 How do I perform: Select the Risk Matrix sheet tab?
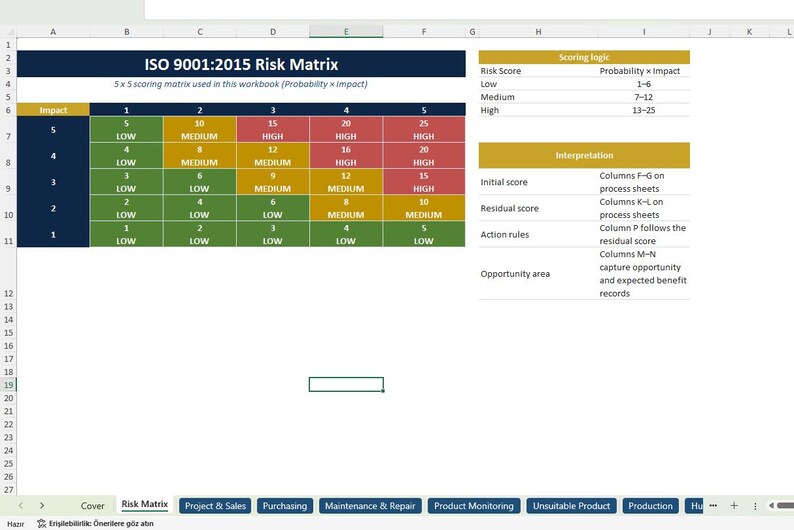(x=144, y=504)
